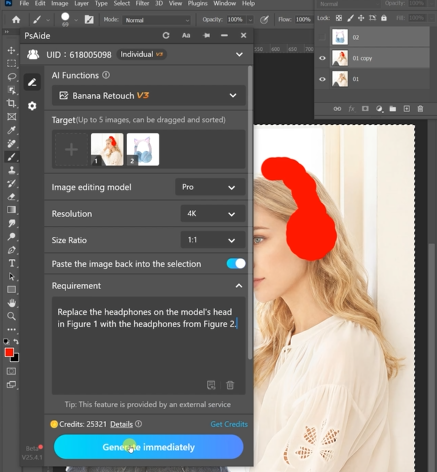Select the Move tool
Screen dimensions: 437x472
click(x=12, y=50)
